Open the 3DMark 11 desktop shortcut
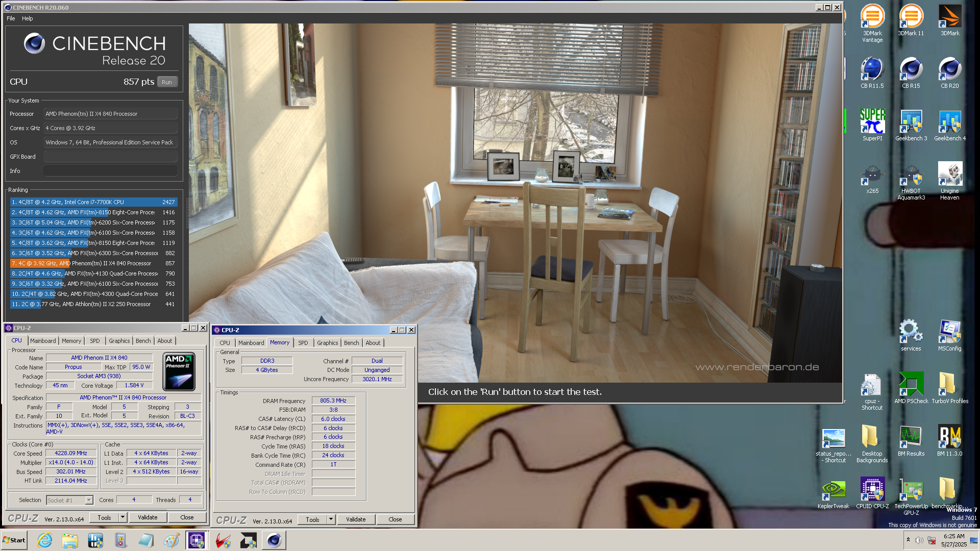 click(x=911, y=20)
